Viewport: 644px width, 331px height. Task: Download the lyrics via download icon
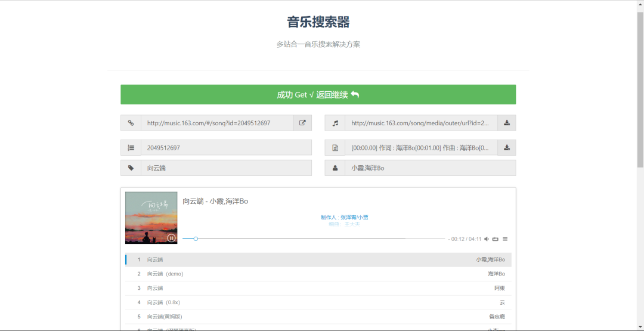[x=507, y=147]
